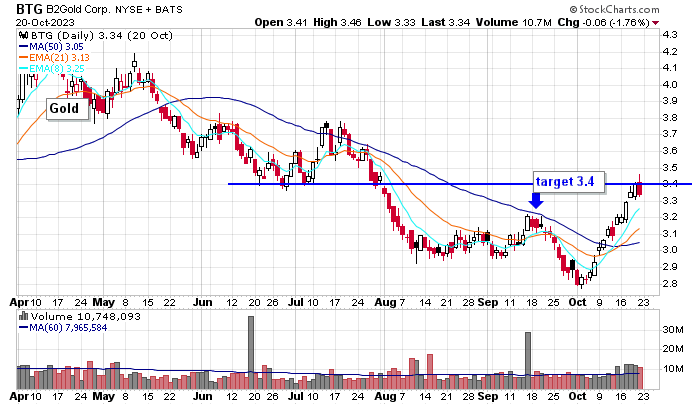The height and width of the screenshot is (405, 700).
Task: Click the red down-arrow change indicator
Action: [x=655, y=23]
